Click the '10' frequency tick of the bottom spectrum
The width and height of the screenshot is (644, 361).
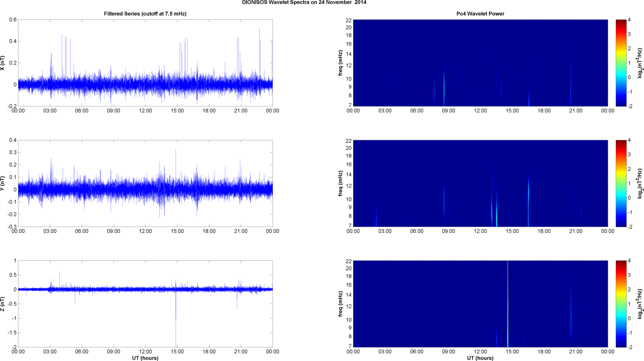click(348, 320)
